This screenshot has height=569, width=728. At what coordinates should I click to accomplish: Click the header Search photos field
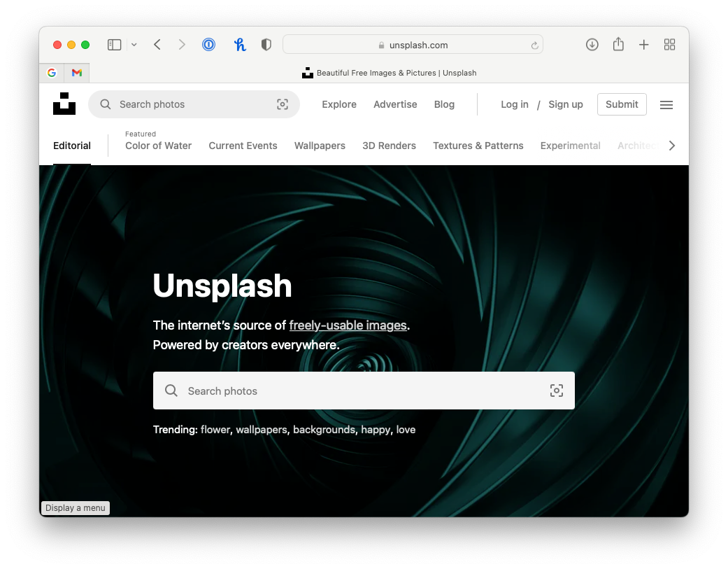[194, 104]
